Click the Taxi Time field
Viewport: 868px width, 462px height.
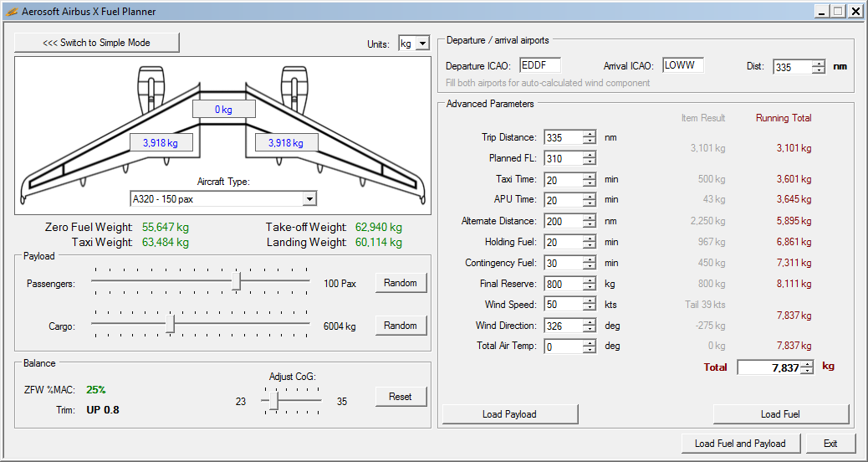coord(564,179)
